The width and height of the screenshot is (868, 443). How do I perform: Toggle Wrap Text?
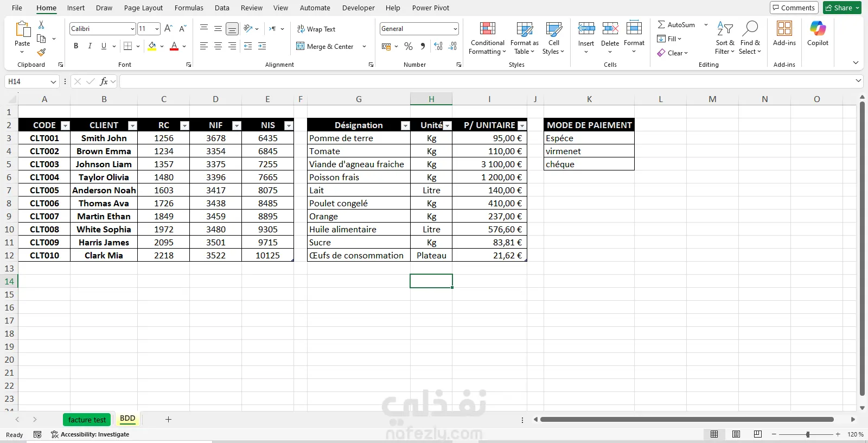(316, 29)
